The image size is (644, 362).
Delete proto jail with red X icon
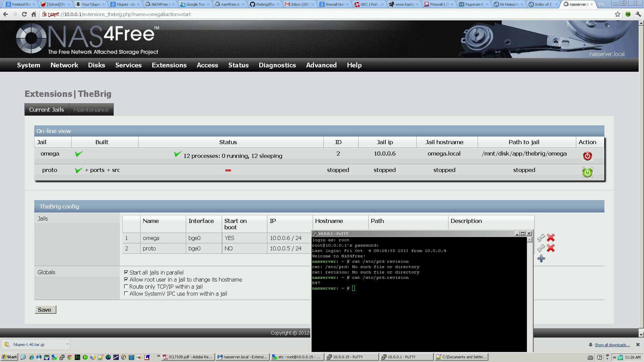click(551, 248)
